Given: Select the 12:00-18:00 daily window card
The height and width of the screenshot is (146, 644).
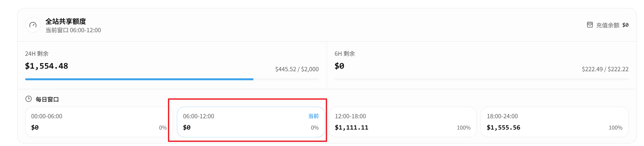Looking at the screenshot, I should coord(403,122).
